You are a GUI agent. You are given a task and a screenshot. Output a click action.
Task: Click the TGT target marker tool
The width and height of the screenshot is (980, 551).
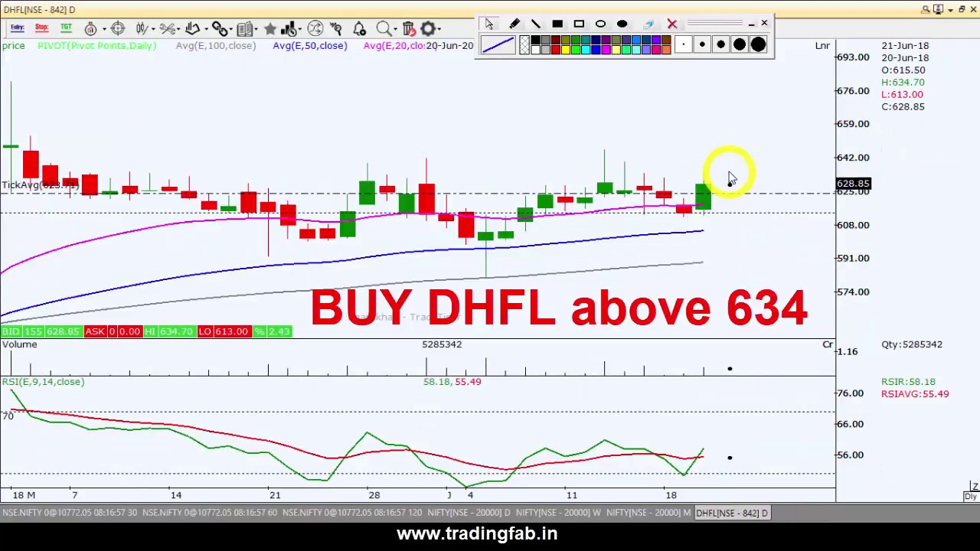click(x=66, y=28)
